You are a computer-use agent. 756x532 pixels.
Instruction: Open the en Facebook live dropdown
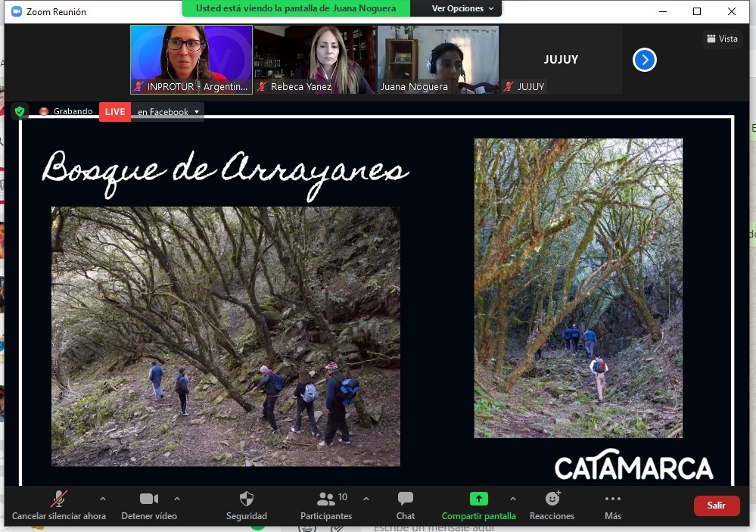pos(168,112)
